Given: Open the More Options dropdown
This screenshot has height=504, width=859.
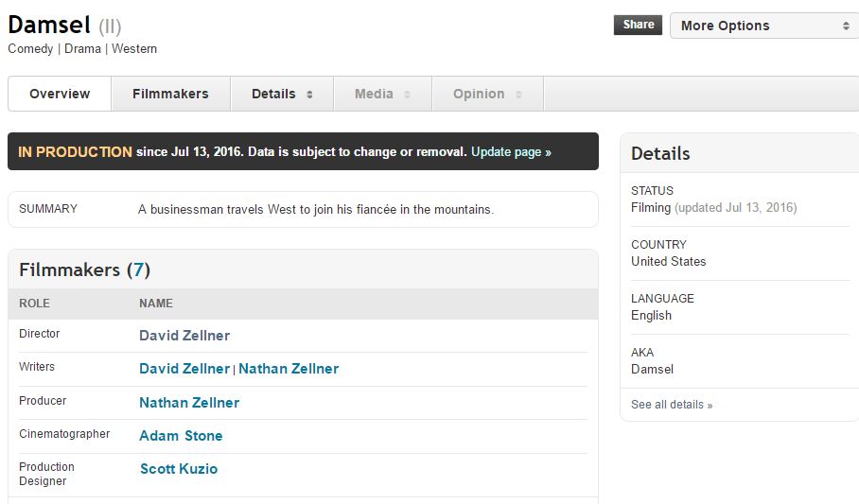Looking at the screenshot, I should [x=764, y=26].
